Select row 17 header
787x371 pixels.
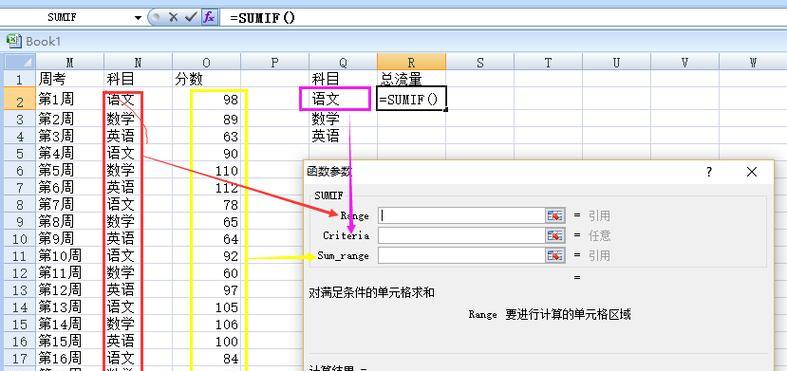[20, 358]
